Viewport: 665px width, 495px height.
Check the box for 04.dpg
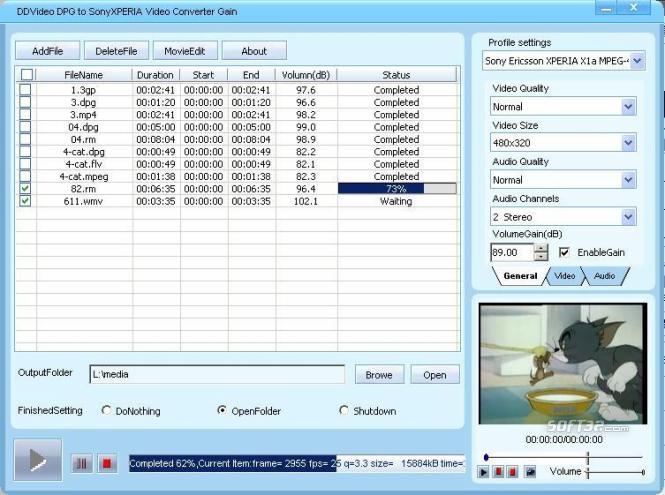click(25, 126)
